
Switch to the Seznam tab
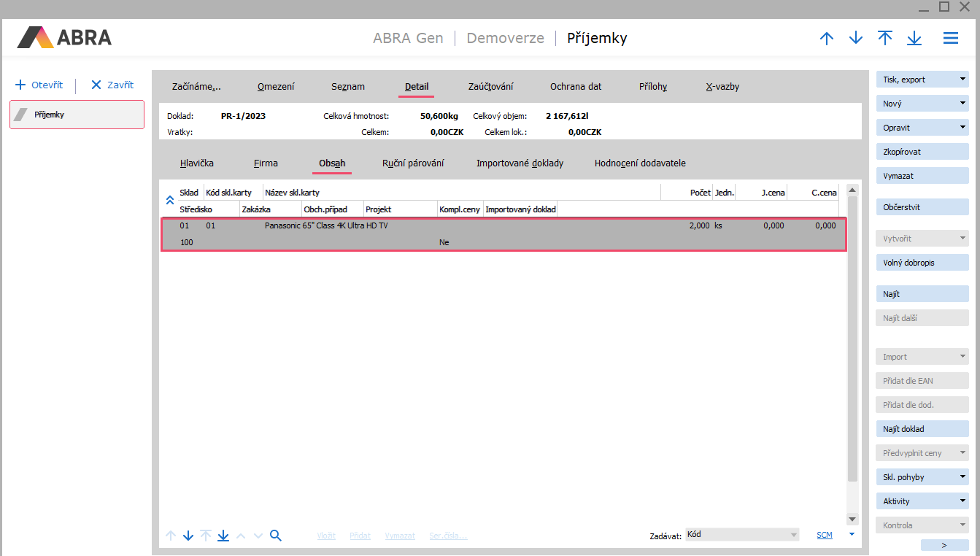coord(348,86)
